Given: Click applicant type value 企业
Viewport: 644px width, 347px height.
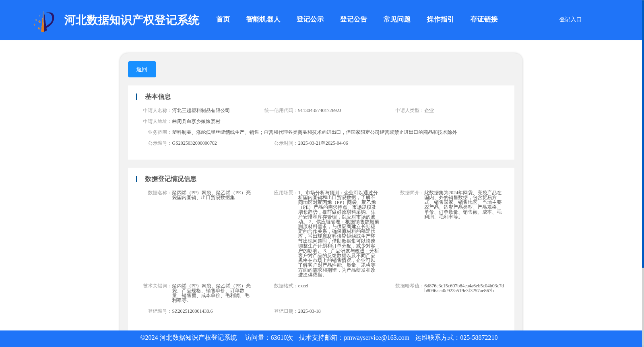Looking at the screenshot, I should tap(429, 110).
